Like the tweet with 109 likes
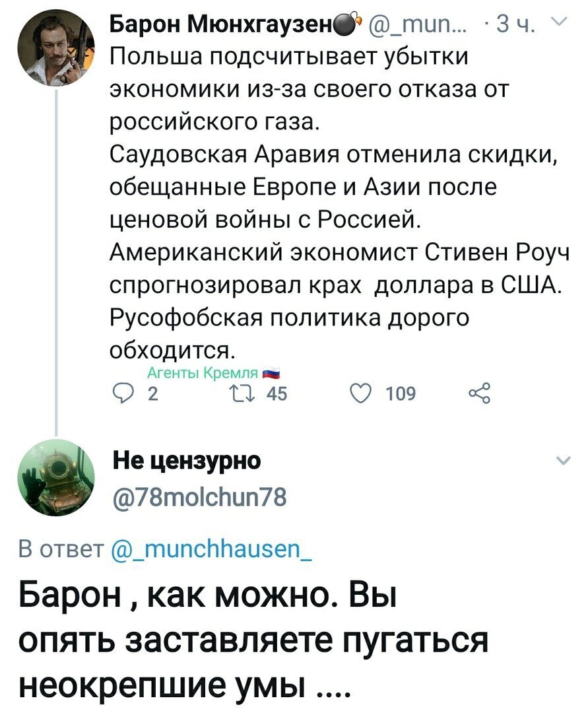This screenshot has height=713, width=588. pos(361,393)
